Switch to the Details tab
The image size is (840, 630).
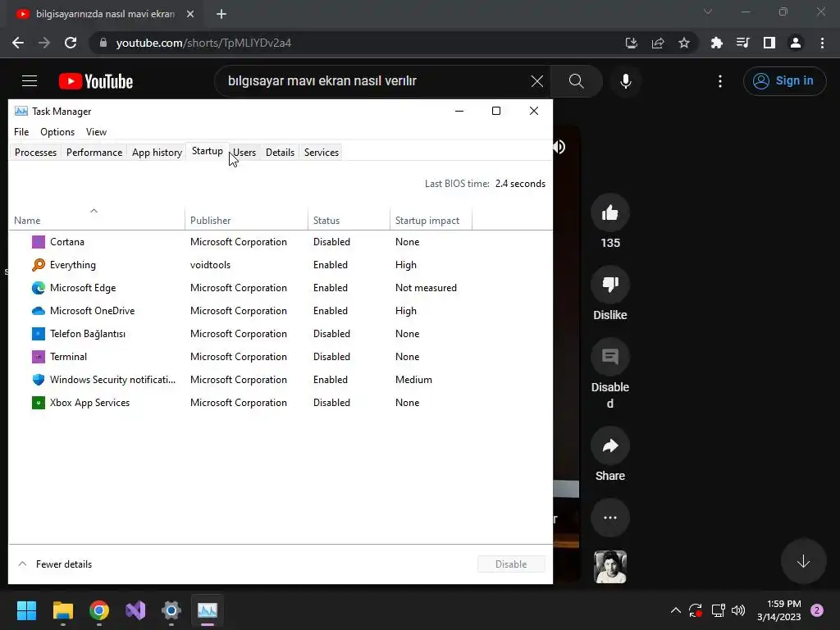(281, 152)
